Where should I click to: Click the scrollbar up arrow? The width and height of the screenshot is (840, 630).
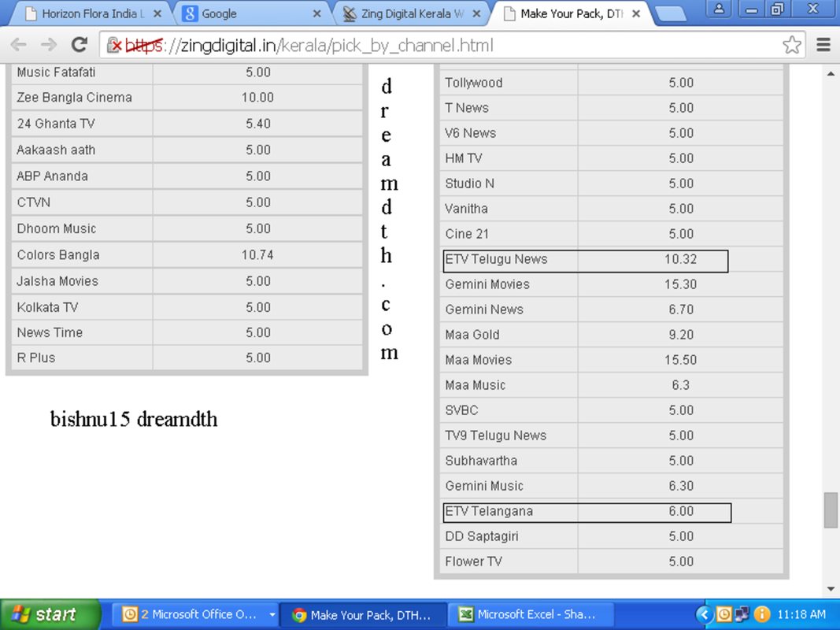coord(831,73)
